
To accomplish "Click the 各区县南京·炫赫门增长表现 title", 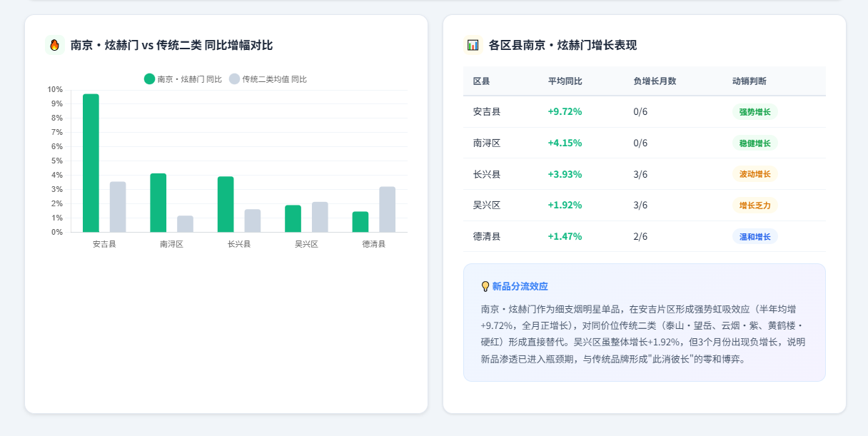I will [562, 45].
